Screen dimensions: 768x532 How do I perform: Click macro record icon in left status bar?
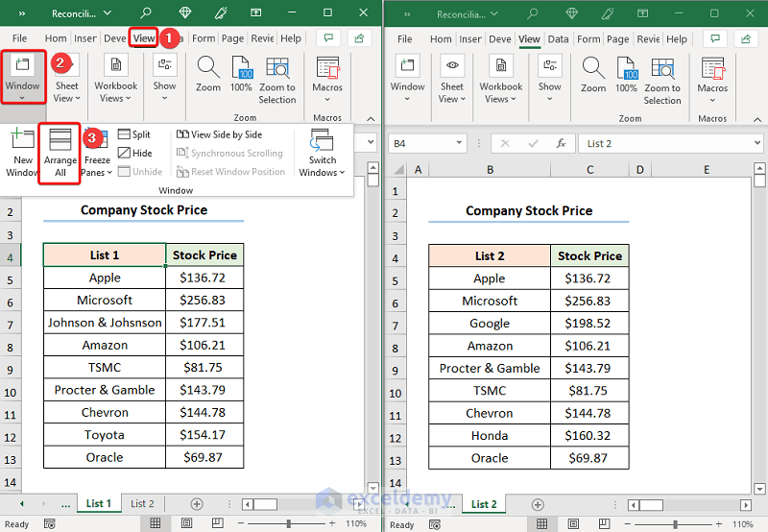click(x=50, y=523)
